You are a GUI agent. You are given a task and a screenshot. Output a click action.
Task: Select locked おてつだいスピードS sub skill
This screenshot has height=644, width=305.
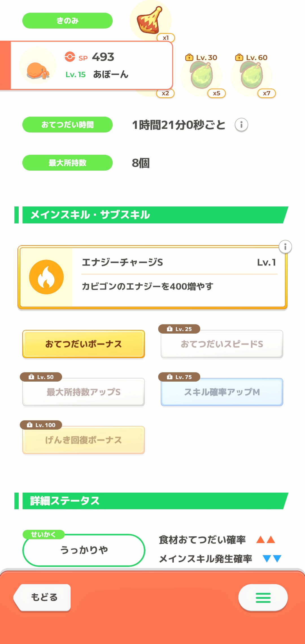(x=222, y=344)
